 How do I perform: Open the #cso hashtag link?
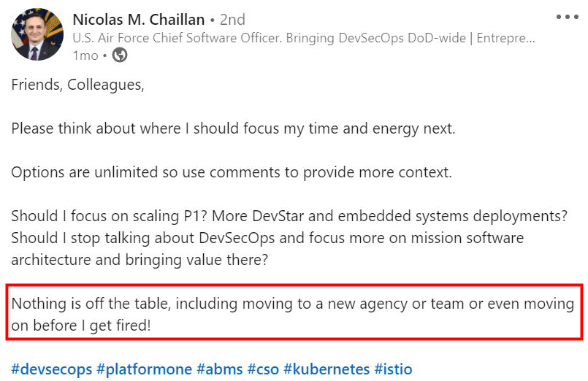pyautogui.click(x=263, y=369)
